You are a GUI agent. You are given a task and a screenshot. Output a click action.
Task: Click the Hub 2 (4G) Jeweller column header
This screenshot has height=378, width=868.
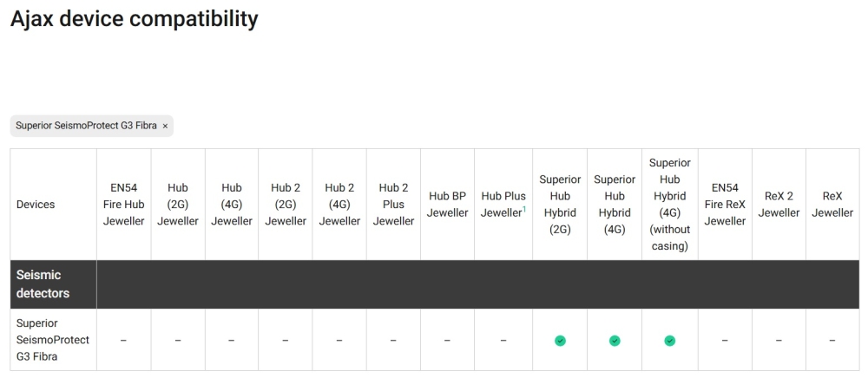(x=339, y=205)
